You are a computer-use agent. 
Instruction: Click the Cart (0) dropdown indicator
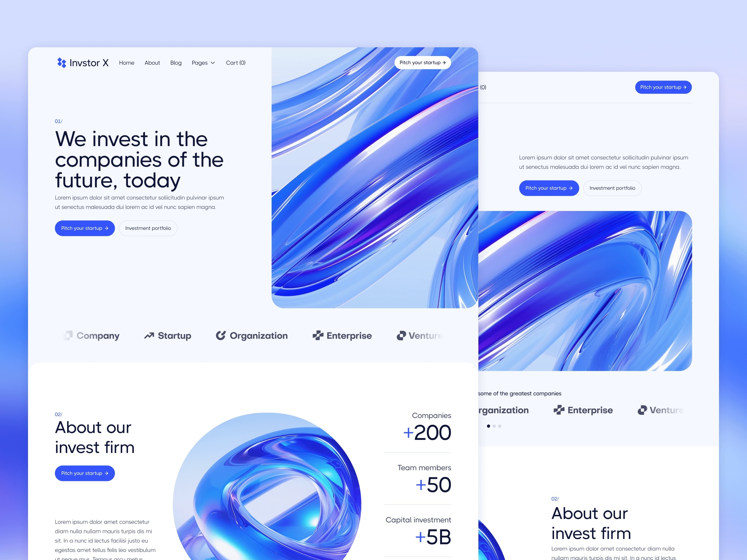[237, 62]
